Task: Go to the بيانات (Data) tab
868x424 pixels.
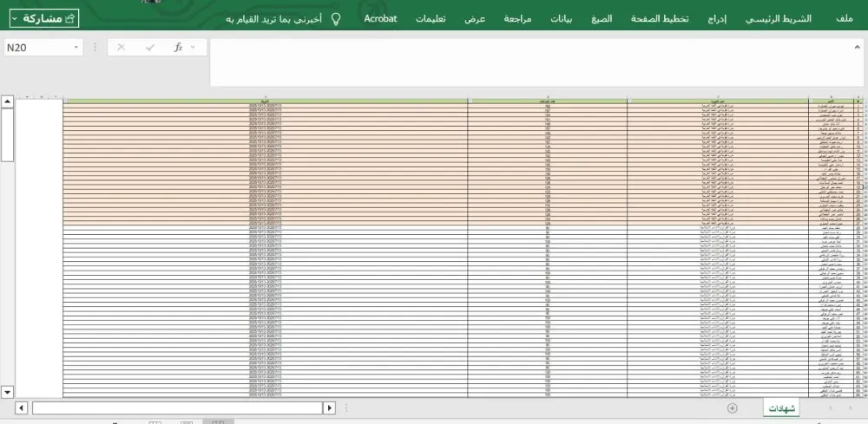Action: [x=562, y=19]
